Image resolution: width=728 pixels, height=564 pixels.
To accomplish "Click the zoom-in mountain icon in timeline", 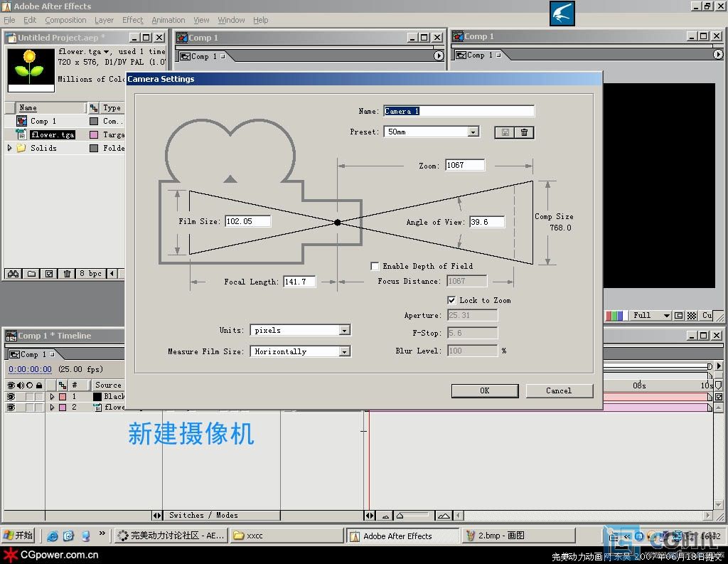I will click(x=444, y=516).
